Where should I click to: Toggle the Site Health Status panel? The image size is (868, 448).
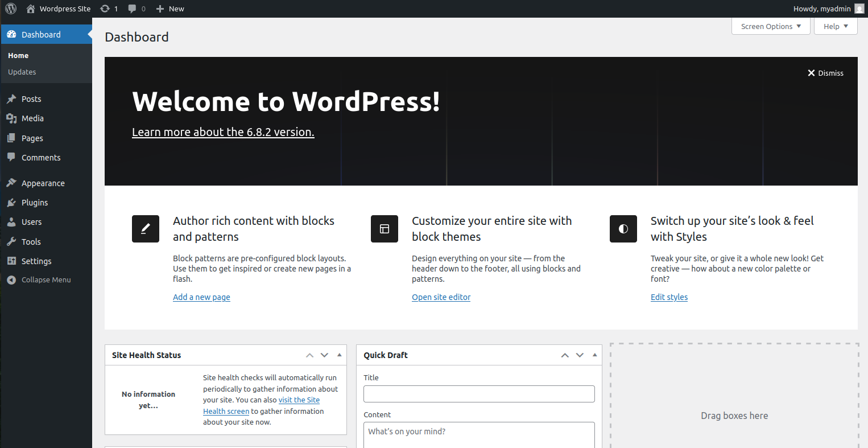340,355
